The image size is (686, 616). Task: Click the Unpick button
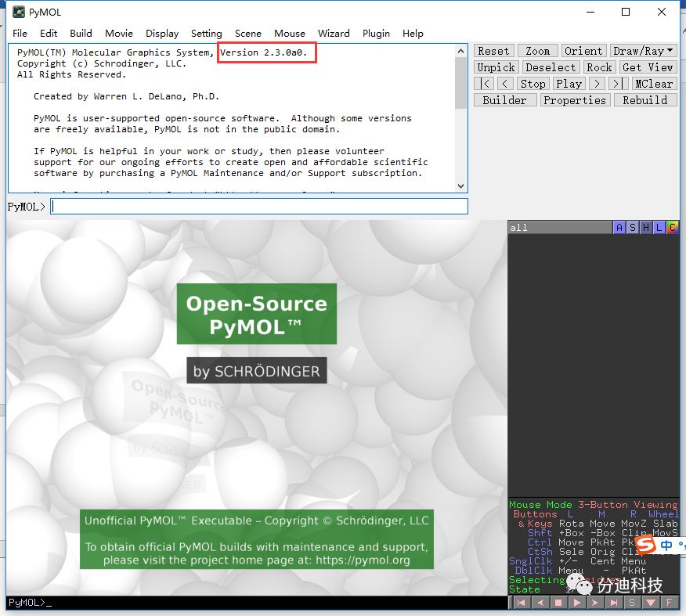pyautogui.click(x=496, y=67)
